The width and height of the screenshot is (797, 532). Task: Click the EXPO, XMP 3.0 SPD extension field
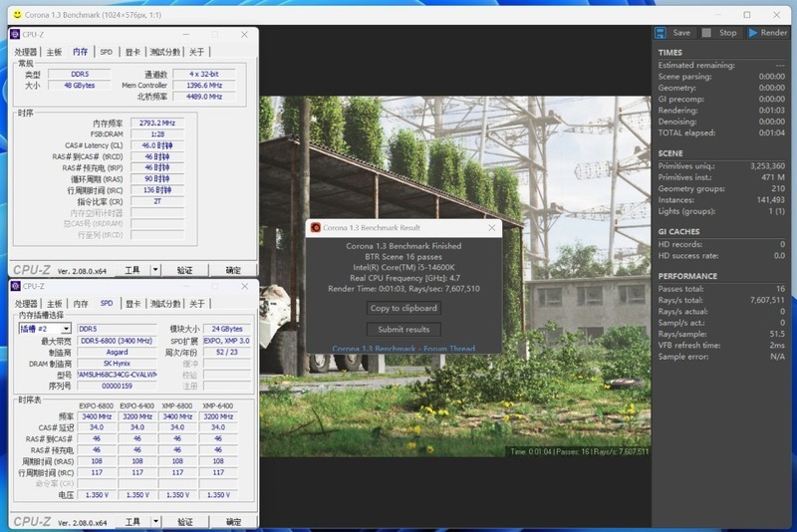(227, 341)
